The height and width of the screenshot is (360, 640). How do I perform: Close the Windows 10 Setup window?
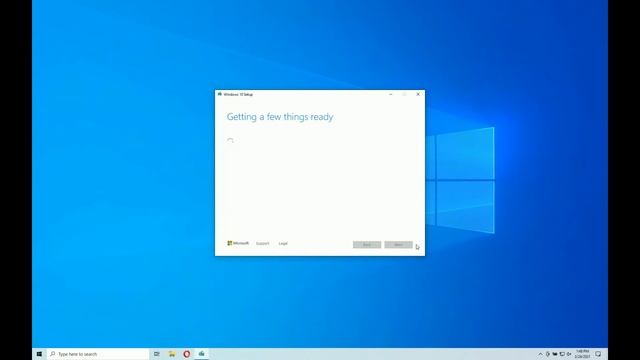[x=418, y=94]
